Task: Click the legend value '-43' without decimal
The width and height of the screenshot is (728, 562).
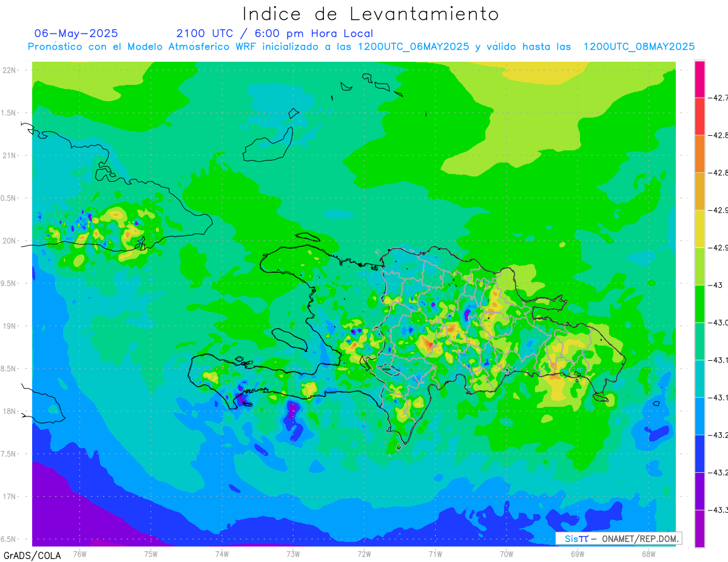Action: pyautogui.click(x=715, y=285)
